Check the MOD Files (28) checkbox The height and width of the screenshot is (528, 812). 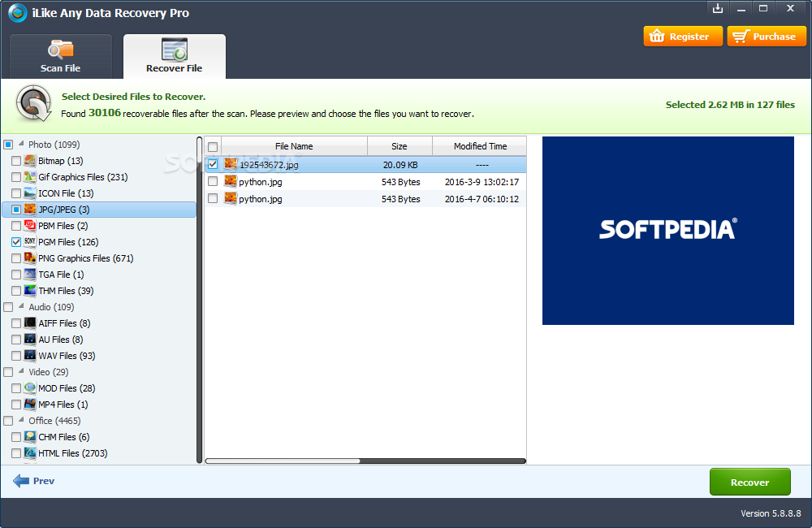pos(16,388)
